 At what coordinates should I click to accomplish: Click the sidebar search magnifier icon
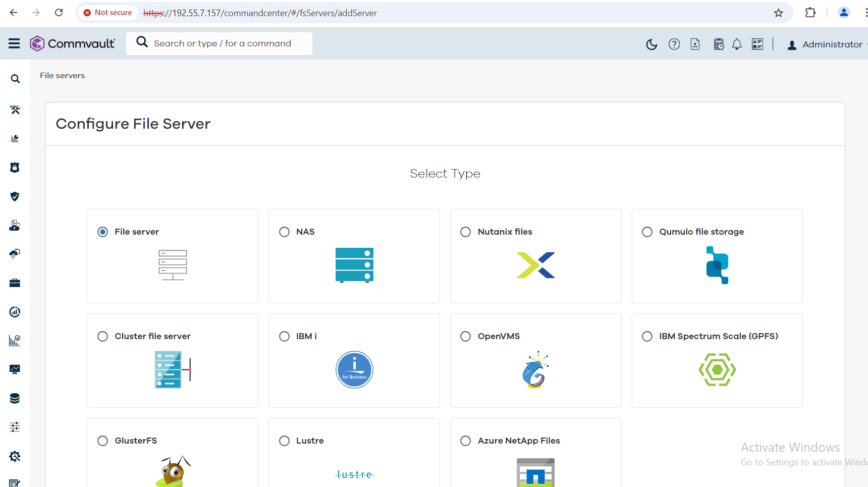click(15, 79)
